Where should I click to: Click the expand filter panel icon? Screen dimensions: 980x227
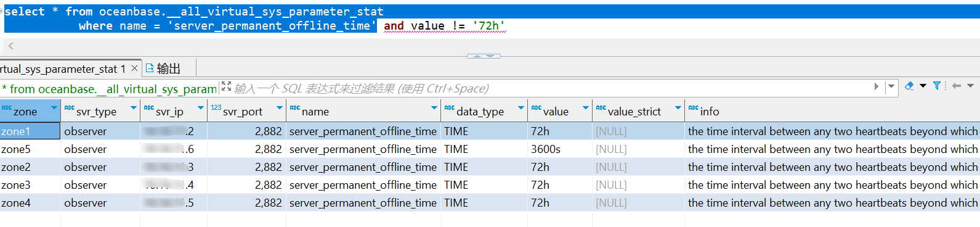(226, 86)
